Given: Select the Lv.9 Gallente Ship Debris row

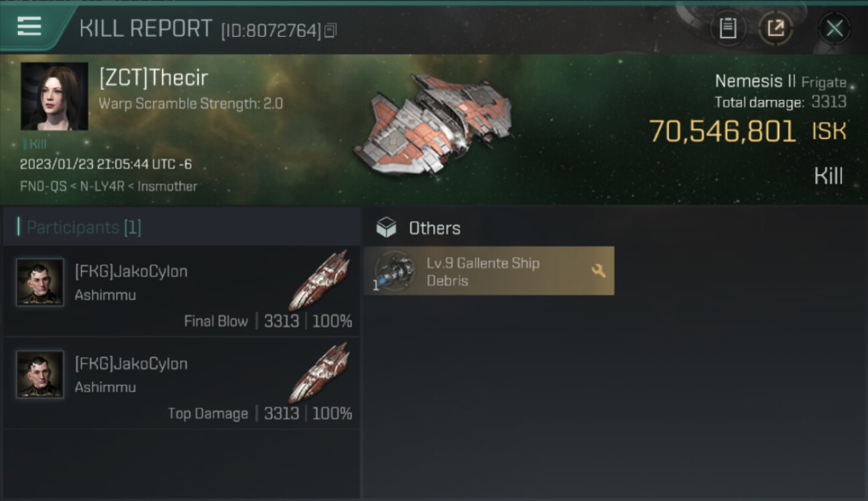Looking at the screenshot, I should point(489,271).
